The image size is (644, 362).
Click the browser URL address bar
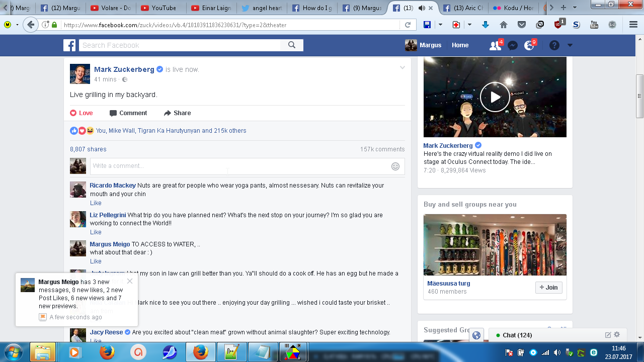pos(231,25)
